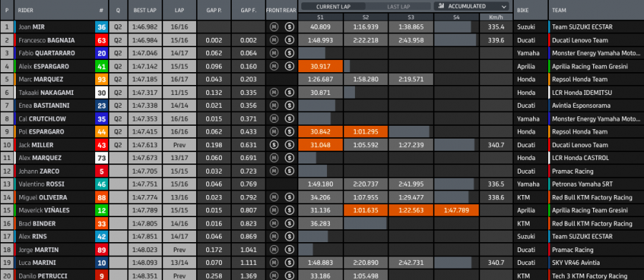Select rider Valentino ROSSI

point(41,184)
